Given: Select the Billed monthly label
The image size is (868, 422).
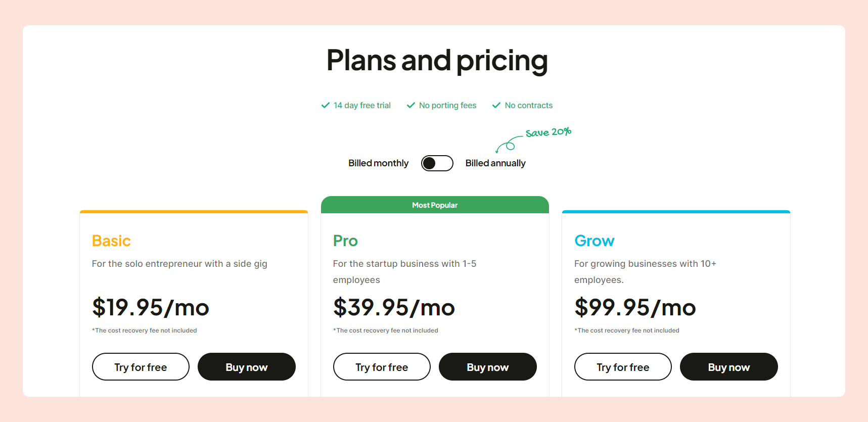Looking at the screenshot, I should pyautogui.click(x=378, y=163).
